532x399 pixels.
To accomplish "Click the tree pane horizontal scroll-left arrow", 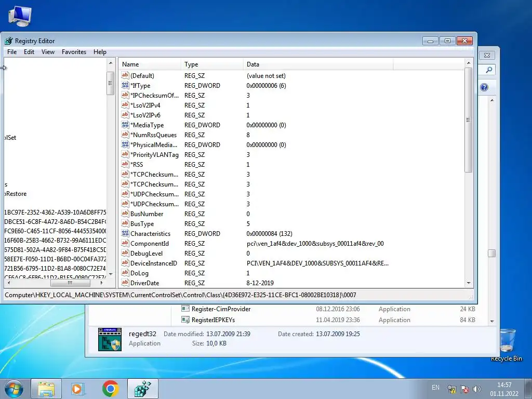I will tap(8, 283).
